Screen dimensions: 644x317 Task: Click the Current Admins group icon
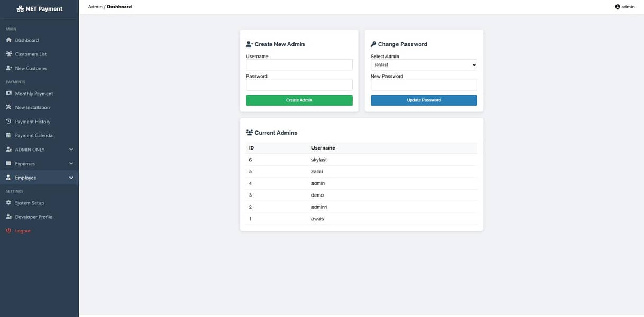click(250, 133)
